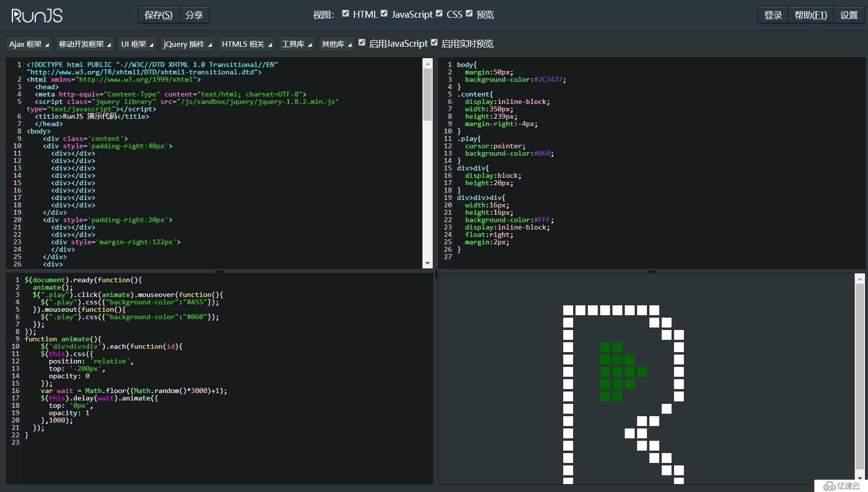The width and height of the screenshot is (868, 492).
Task: Click the 保存(S) save button
Action: coord(159,15)
